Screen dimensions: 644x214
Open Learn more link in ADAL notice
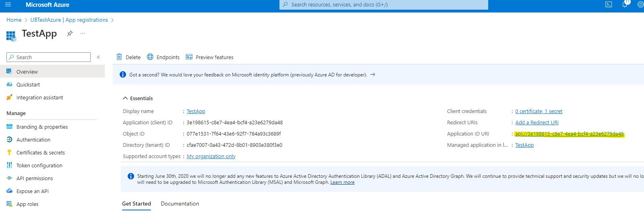(x=342, y=182)
